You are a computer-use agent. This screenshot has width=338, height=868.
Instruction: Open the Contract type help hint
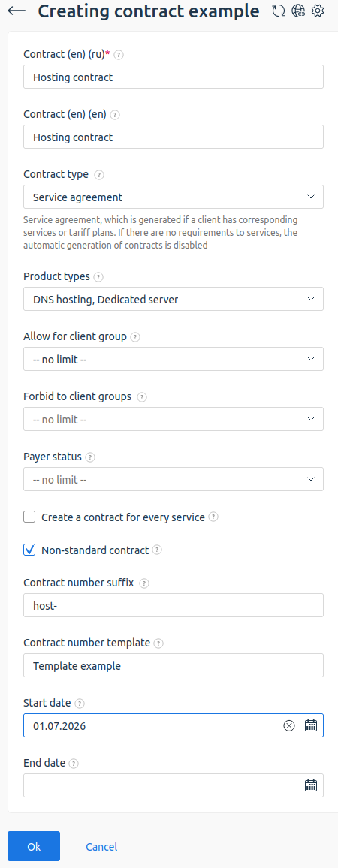[x=98, y=174]
